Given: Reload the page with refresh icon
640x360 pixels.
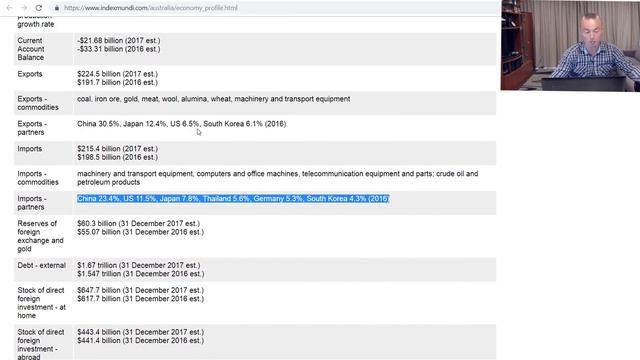Looking at the screenshot, I should [x=38, y=8].
